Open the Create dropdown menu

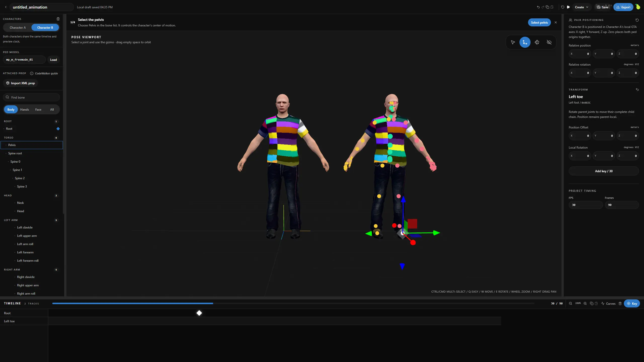[x=581, y=7]
